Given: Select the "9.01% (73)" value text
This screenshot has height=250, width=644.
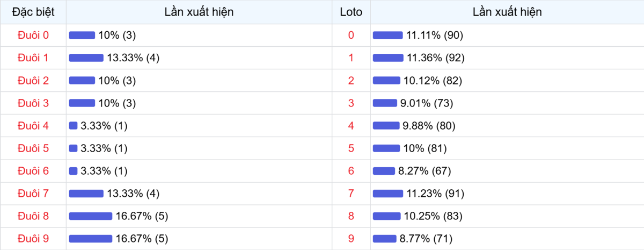Looking at the screenshot, I should [429, 103].
